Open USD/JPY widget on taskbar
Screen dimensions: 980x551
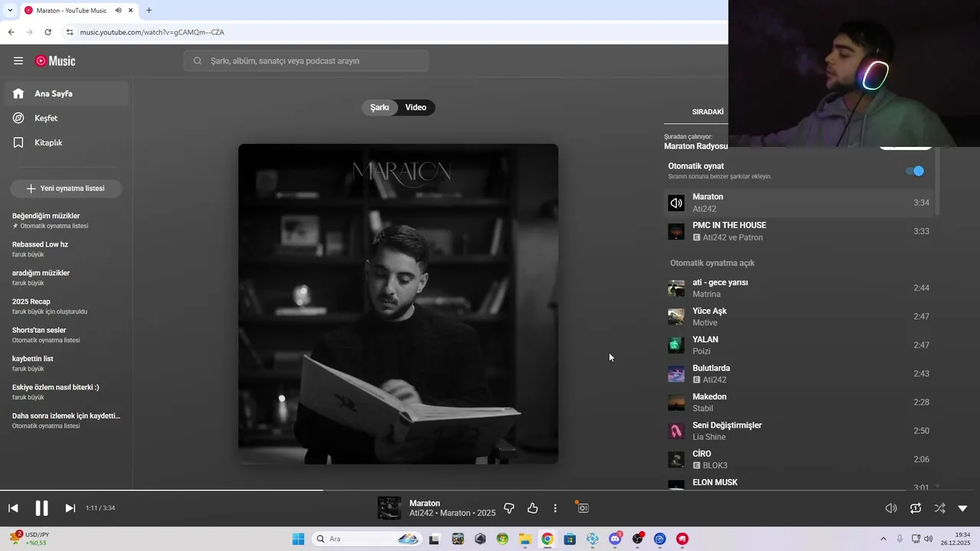pyautogui.click(x=29, y=539)
